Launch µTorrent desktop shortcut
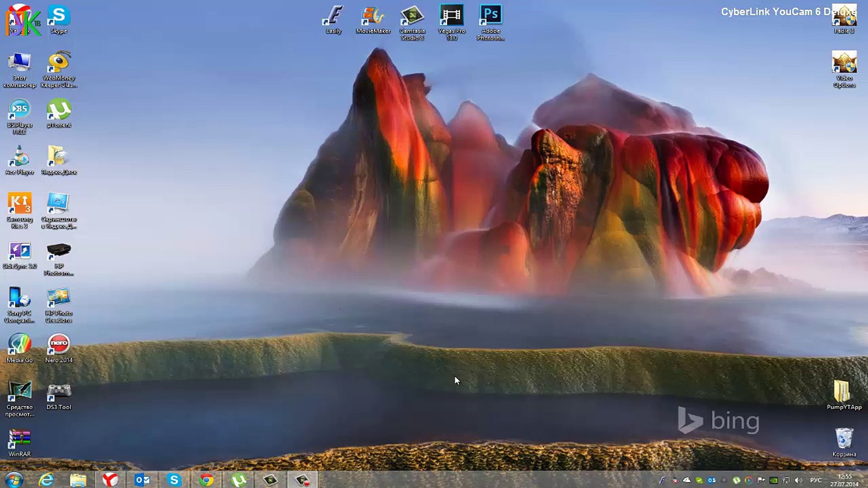 pos(59,114)
